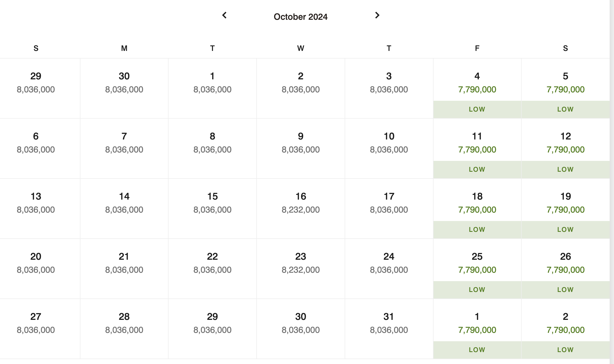614x364 pixels.
Task: Choose Monday September 30 date cell
Action: 124,88
